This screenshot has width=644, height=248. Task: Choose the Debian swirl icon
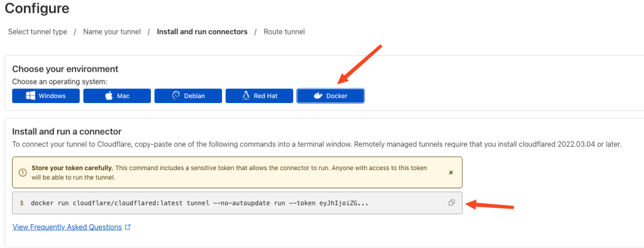pos(176,96)
